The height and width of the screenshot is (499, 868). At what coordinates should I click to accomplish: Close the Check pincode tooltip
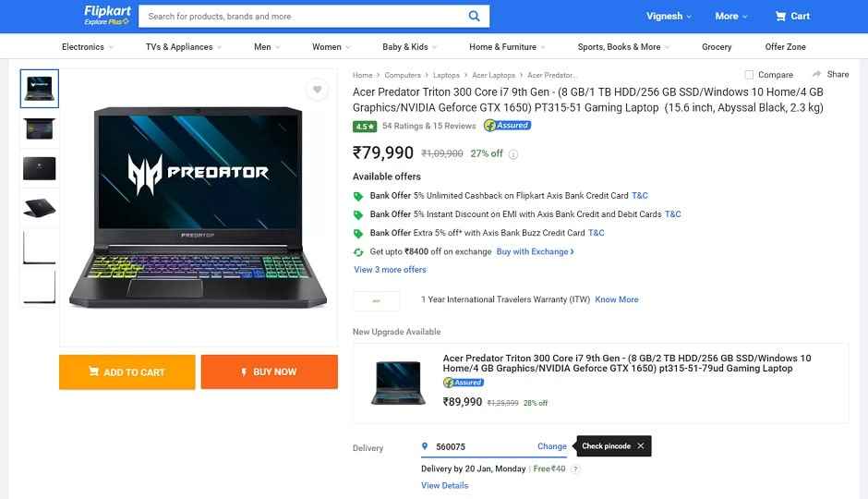641,445
